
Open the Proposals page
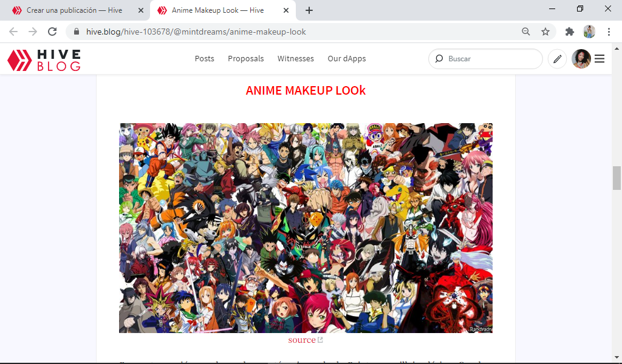tap(245, 59)
